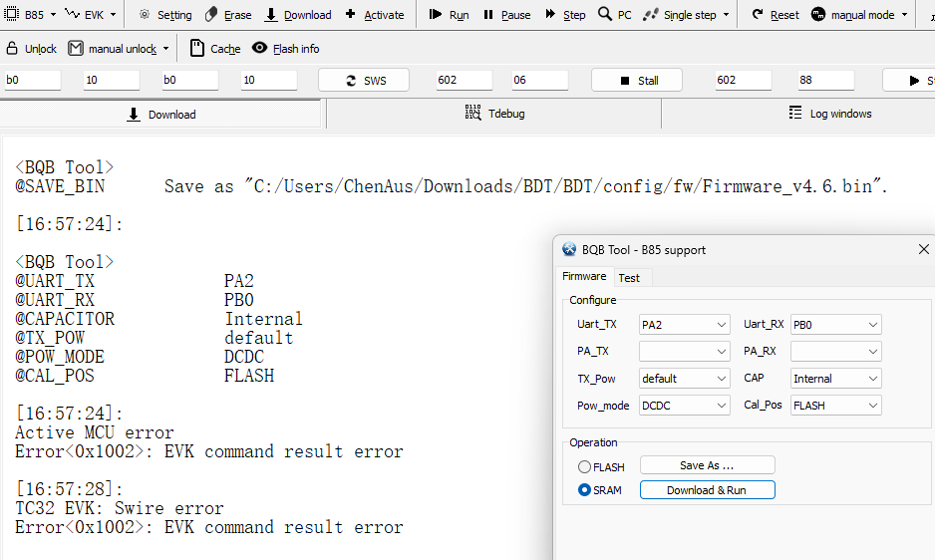Open the EVK interface selector
The height and width of the screenshot is (560, 935).
pos(91,14)
